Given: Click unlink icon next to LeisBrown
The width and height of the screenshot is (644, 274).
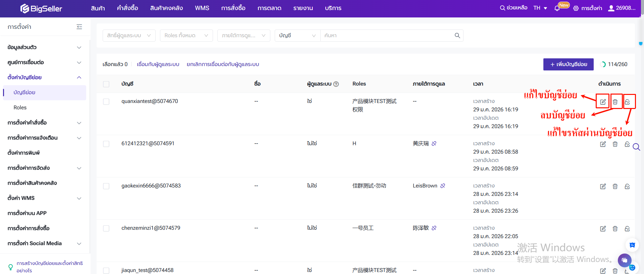Looking at the screenshot, I should [443, 186].
